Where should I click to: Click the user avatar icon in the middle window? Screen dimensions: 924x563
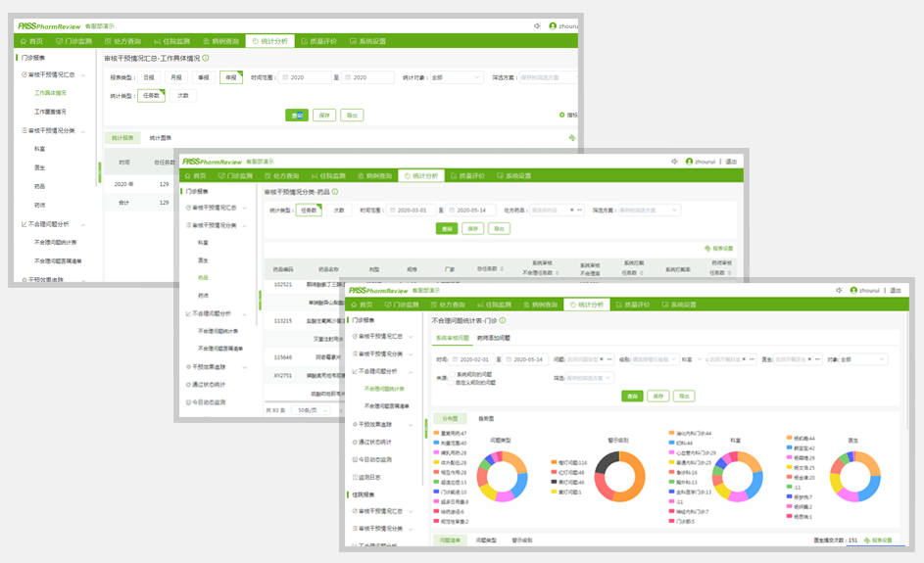coord(689,162)
